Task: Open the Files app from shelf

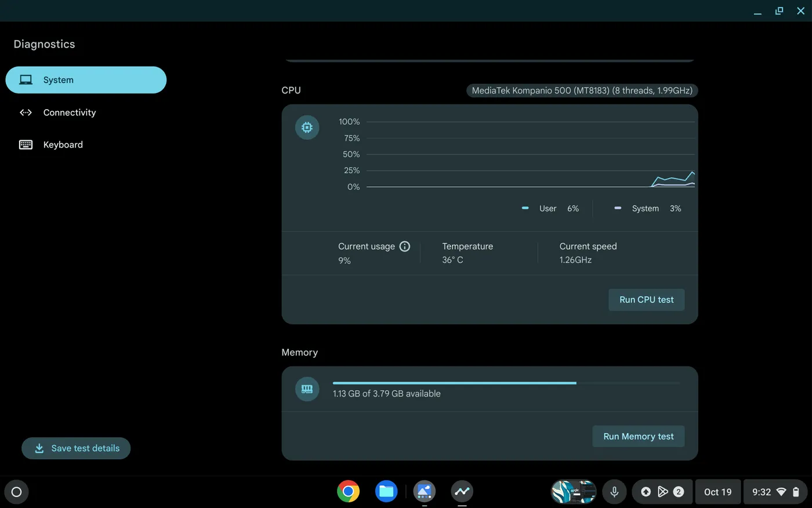Action: (386, 492)
